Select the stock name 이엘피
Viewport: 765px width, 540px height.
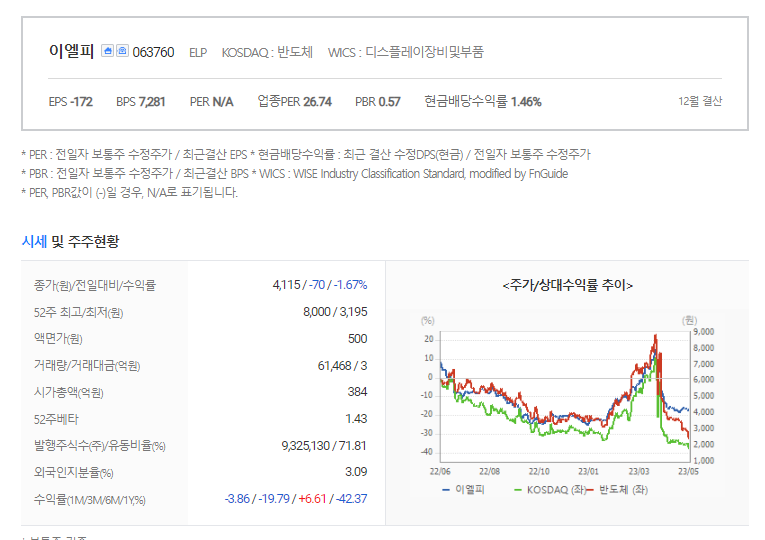pos(71,51)
